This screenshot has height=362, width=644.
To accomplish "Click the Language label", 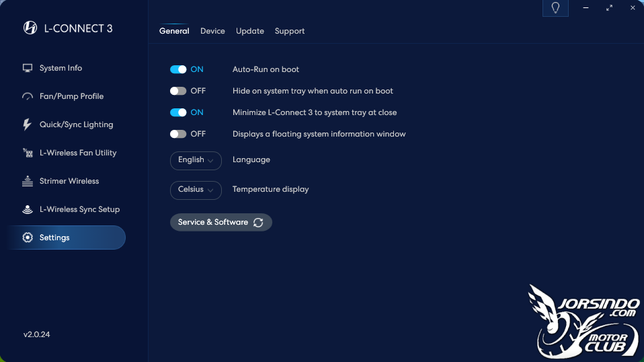I will click(251, 160).
